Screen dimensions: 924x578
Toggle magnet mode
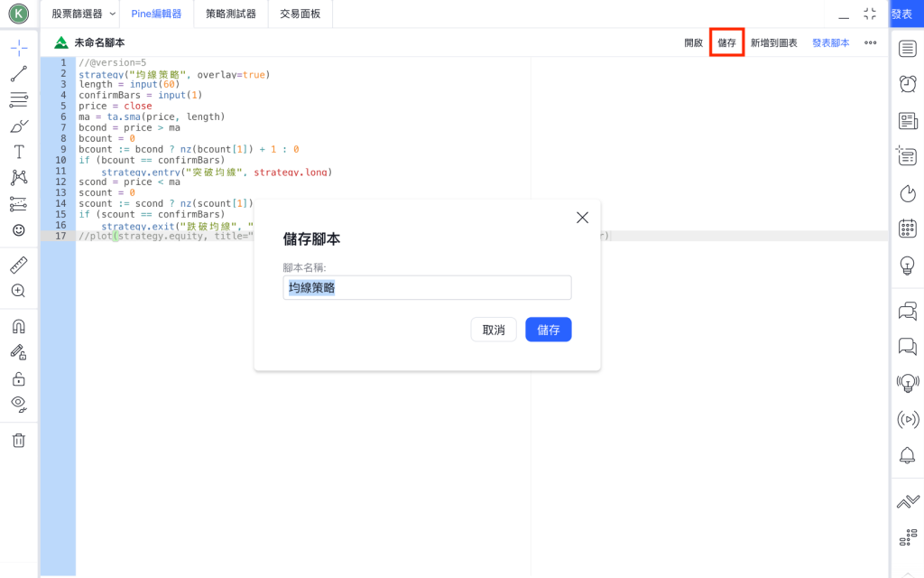click(x=19, y=326)
